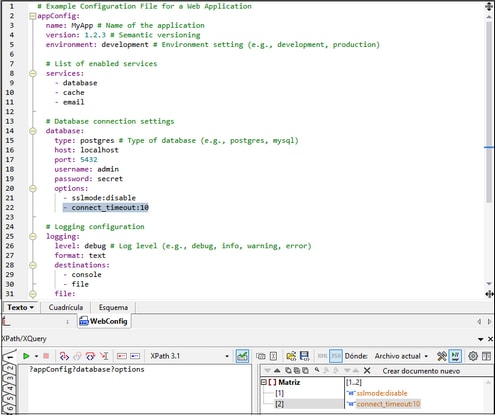Open the XPath settings gear icon

(x=473, y=356)
